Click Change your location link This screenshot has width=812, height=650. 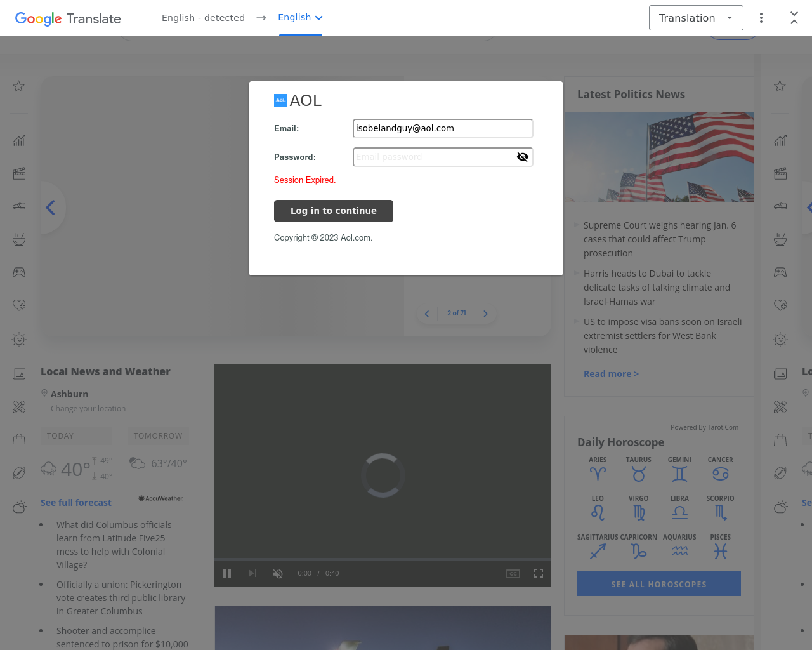pyautogui.click(x=88, y=409)
